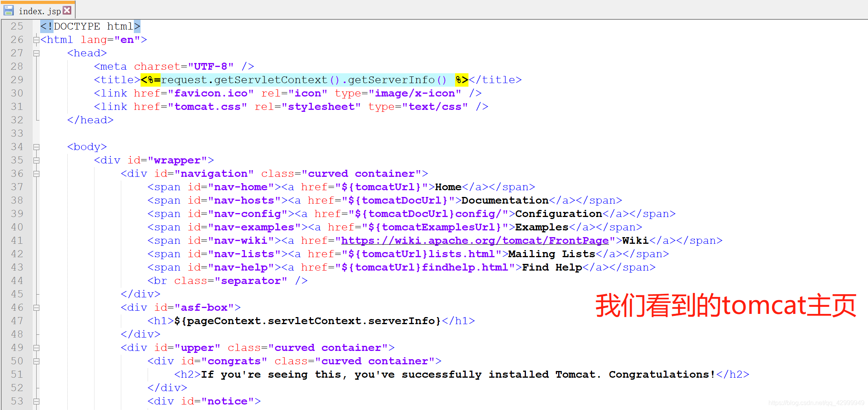
Task: Click line number 47 in the margin
Action: click(17, 321)
